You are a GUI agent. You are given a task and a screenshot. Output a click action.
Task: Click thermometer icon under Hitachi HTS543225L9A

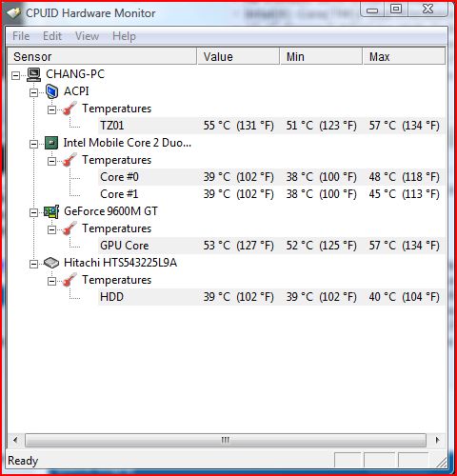pyautogui.click(x=70, y=280)
